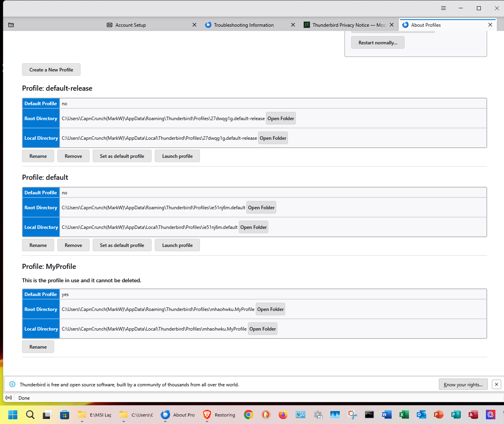Click 'This is the profile in use' message

tap(81, 280)
